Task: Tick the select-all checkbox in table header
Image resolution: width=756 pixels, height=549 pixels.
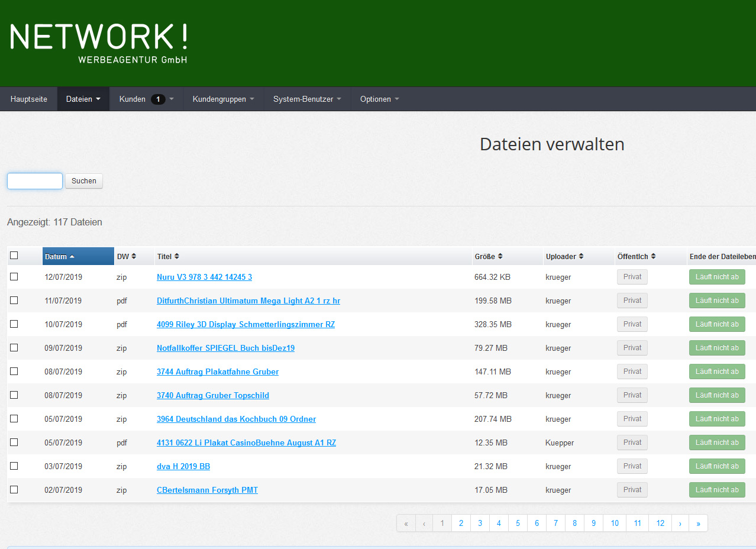Action: (14, 256)
